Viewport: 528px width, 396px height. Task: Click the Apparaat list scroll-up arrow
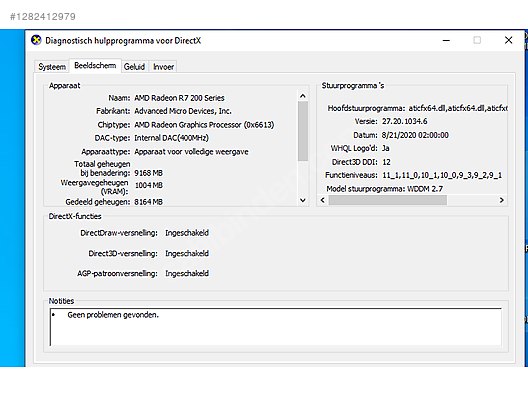point(303,96)
